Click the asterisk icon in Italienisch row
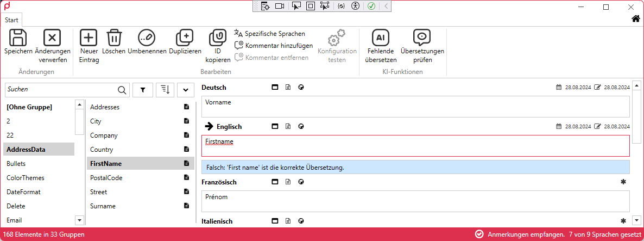Screen dimensions: 644x241 tap(623, 221)
